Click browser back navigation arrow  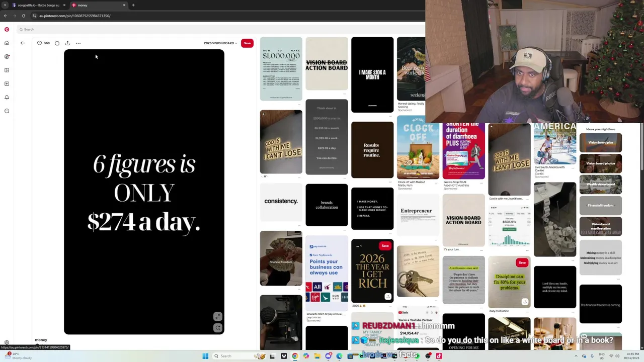coord(6,16)
